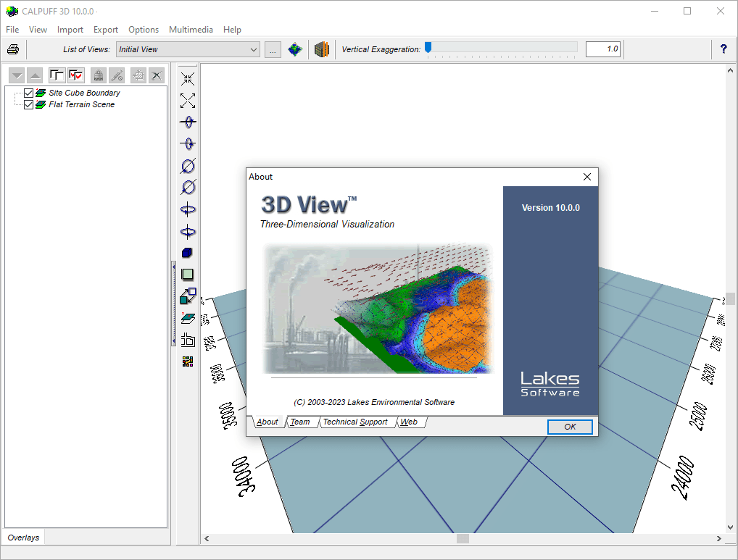
Task: Click the zoom-out expand arrows icon
Action: tap(188, 101)
